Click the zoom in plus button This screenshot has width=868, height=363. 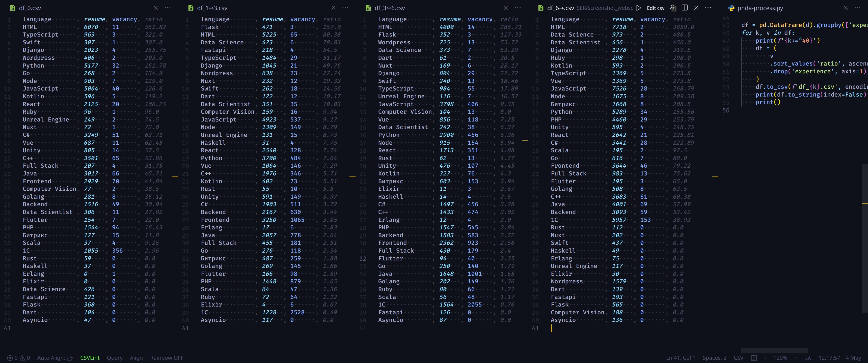point(796,358)
